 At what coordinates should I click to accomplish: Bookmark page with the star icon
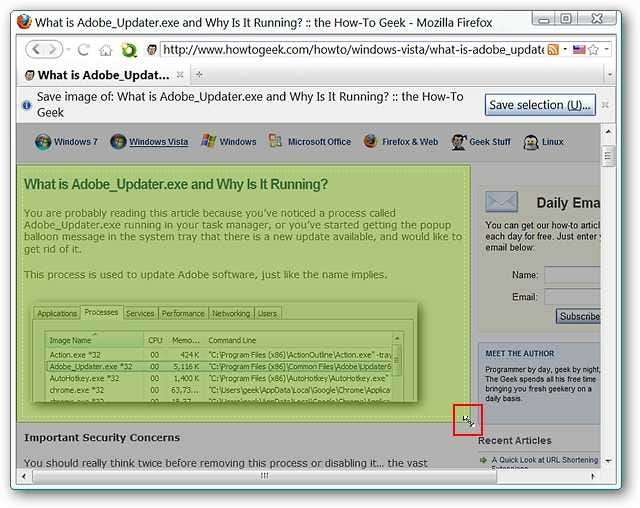[593, 49]
